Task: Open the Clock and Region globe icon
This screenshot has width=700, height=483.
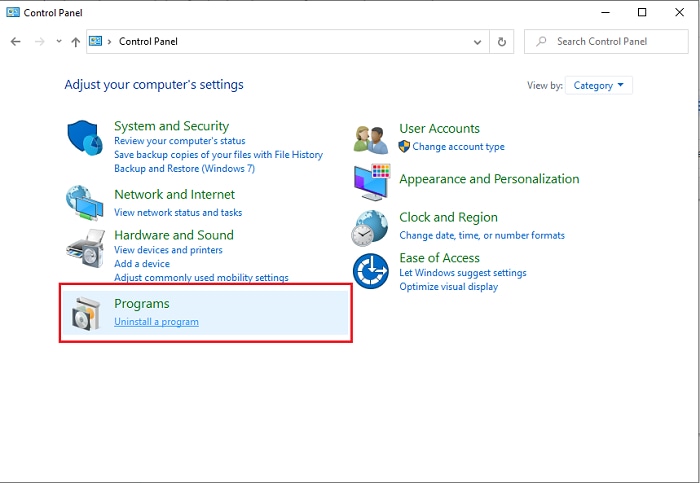Action: point(370,228)
